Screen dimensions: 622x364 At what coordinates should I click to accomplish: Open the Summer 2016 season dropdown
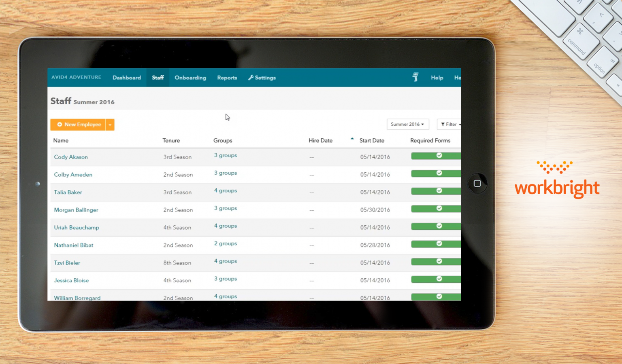coord(407,124)
